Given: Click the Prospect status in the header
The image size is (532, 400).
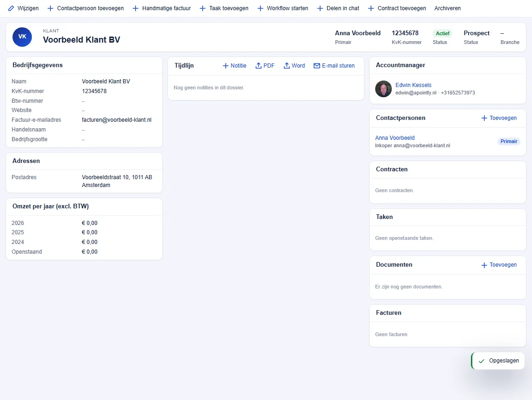Looking at the screenshot, I should coord(476,33).
